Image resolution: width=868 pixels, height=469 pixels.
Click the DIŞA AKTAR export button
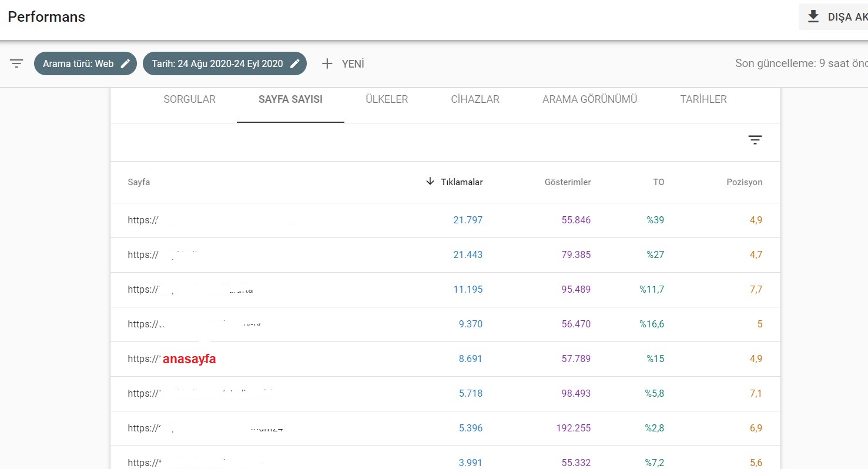click(x=833, y=16)
